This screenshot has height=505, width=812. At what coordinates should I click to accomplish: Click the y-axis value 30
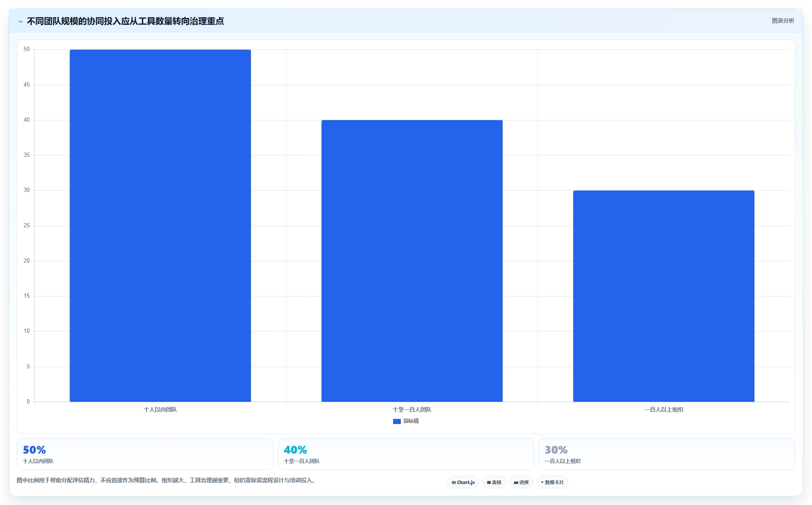click(27, 190)
